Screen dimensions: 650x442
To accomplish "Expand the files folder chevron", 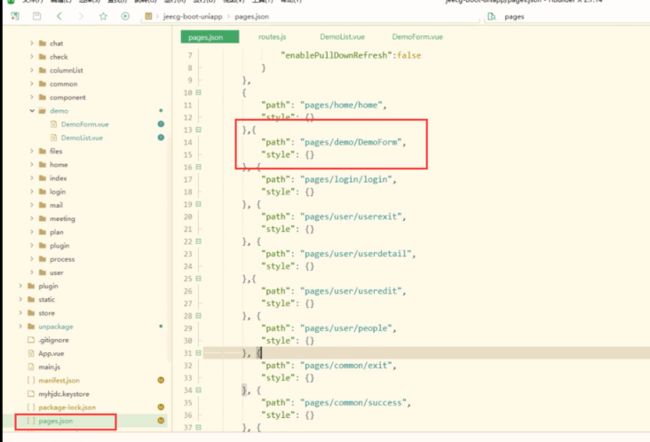I will click(32, 151).
